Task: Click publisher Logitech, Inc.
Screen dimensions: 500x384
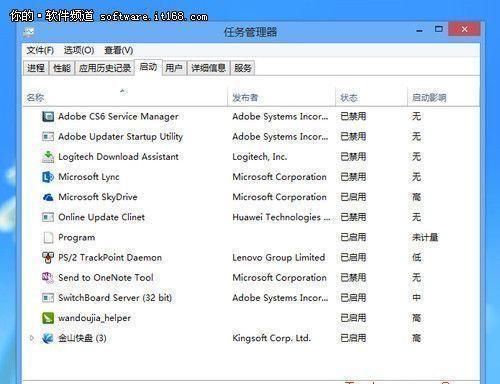Action: (260, 157)
